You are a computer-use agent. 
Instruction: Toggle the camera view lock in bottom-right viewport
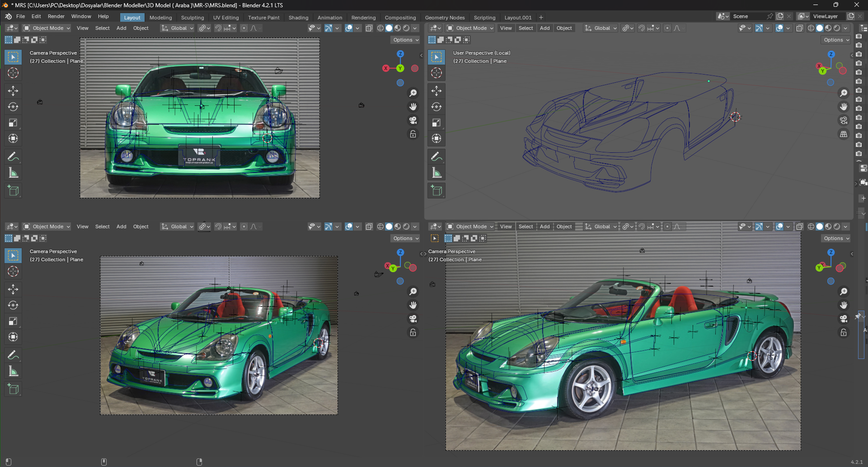[844, 333]
